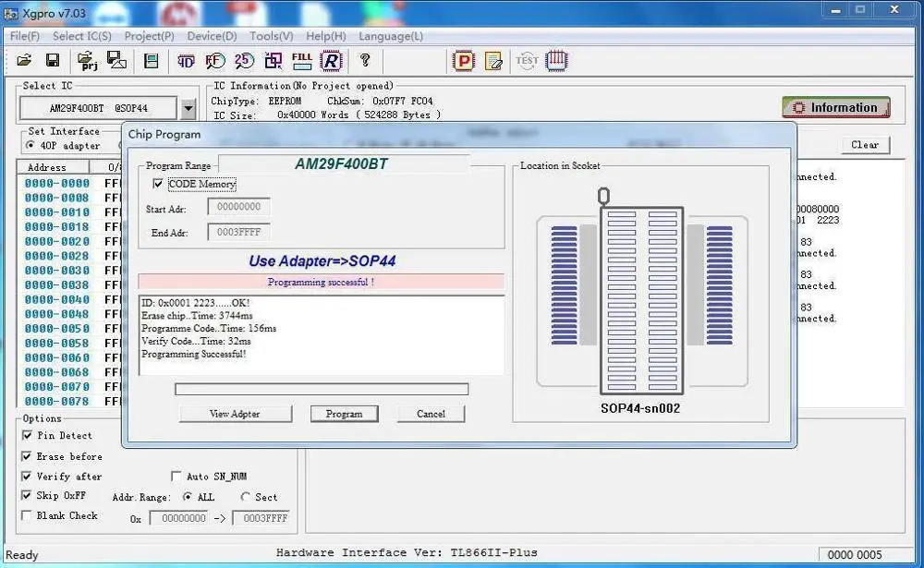Read chip ID with the ID icon
The width and height of the screenshot is (924, 568).
(x=186, y=61)
